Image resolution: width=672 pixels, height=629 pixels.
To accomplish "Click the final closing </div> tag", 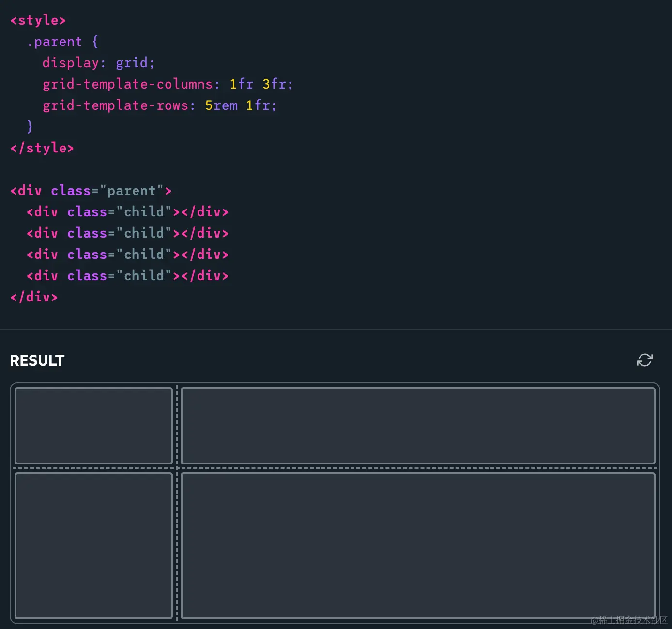I will point(34,297).
